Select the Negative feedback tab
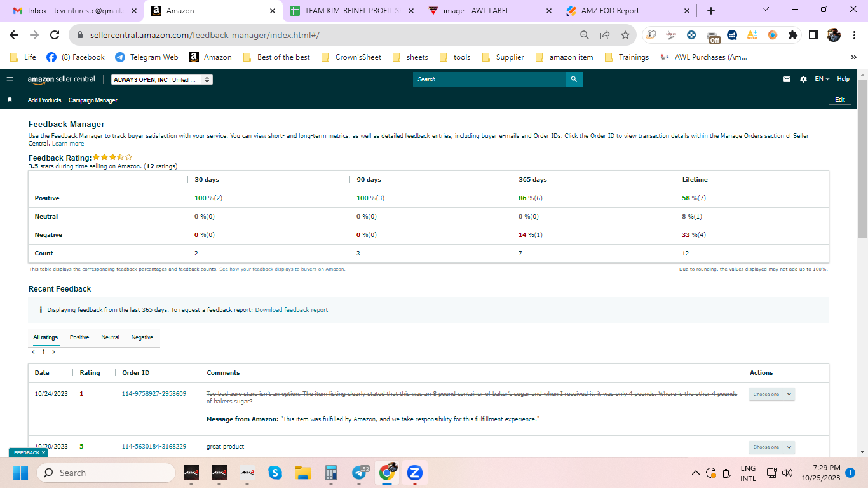This screenshot has height=488, width=868. pyautogui.click(x=142, y=337)
